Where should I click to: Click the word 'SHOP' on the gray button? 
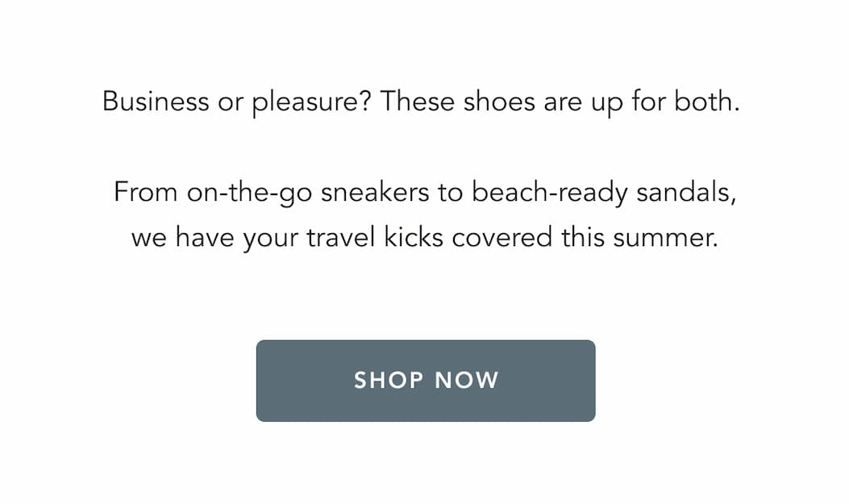pos(389,381)
